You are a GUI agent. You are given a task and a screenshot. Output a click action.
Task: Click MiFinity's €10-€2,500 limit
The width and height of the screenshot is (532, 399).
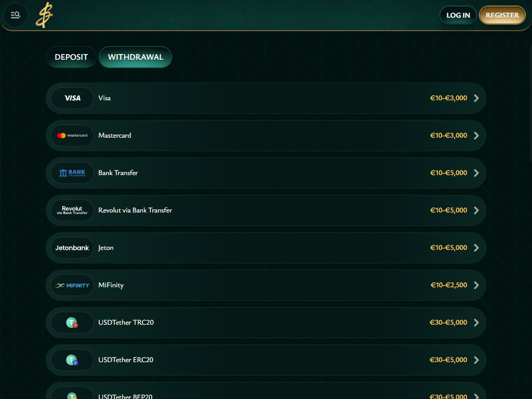click(449, 285)
